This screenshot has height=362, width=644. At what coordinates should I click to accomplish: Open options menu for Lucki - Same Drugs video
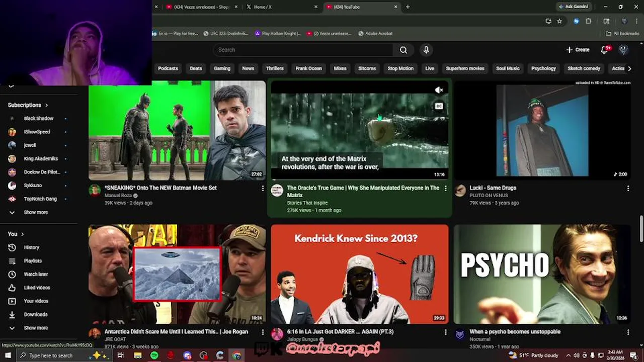[x=628, y=188]
